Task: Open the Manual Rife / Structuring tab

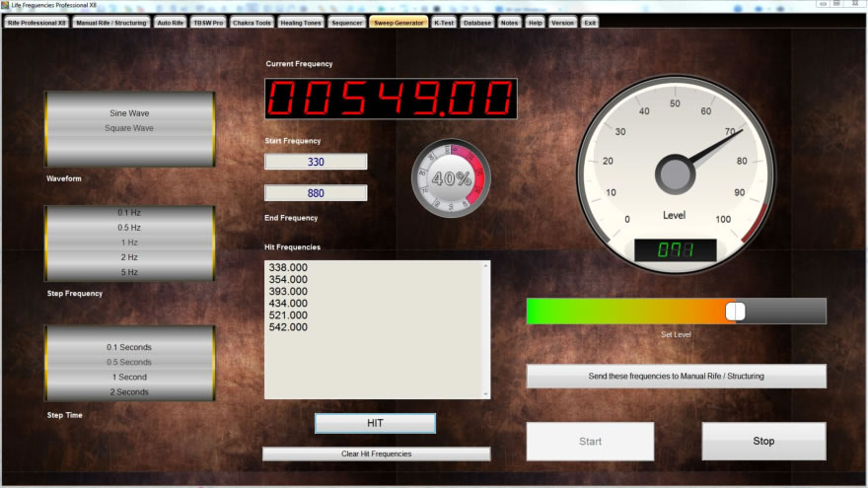Action: pyautogui.click(x=111, y=22)
